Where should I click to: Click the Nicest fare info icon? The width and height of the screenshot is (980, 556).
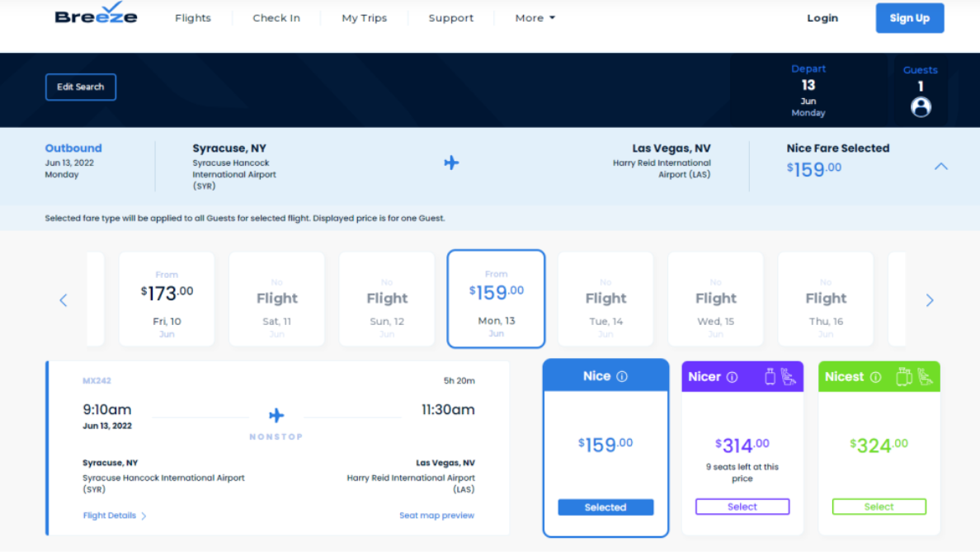point(875,377)
